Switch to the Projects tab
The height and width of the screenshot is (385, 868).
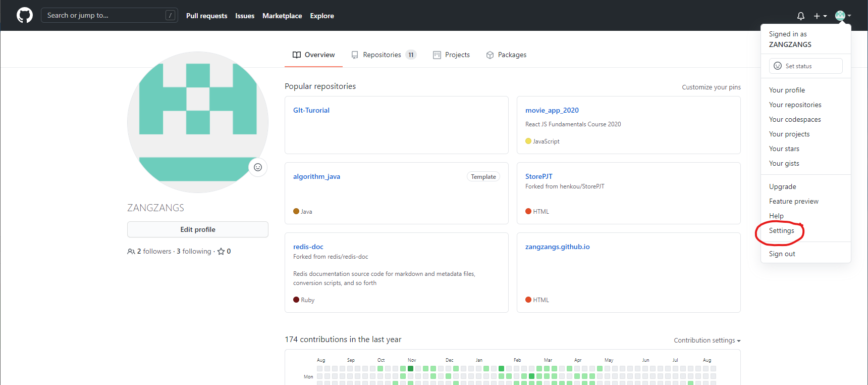click(451, 55)
